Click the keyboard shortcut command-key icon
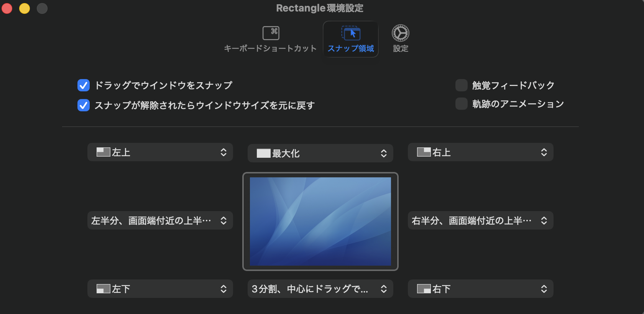This screenshot has width=644, height=314. [271, 33]
